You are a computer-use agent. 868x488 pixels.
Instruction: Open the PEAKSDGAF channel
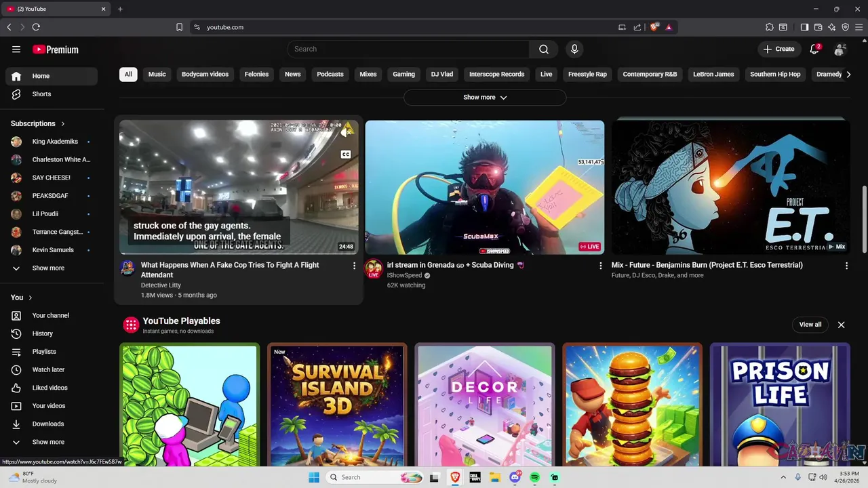pyautogui.click(x=52, y=196)
